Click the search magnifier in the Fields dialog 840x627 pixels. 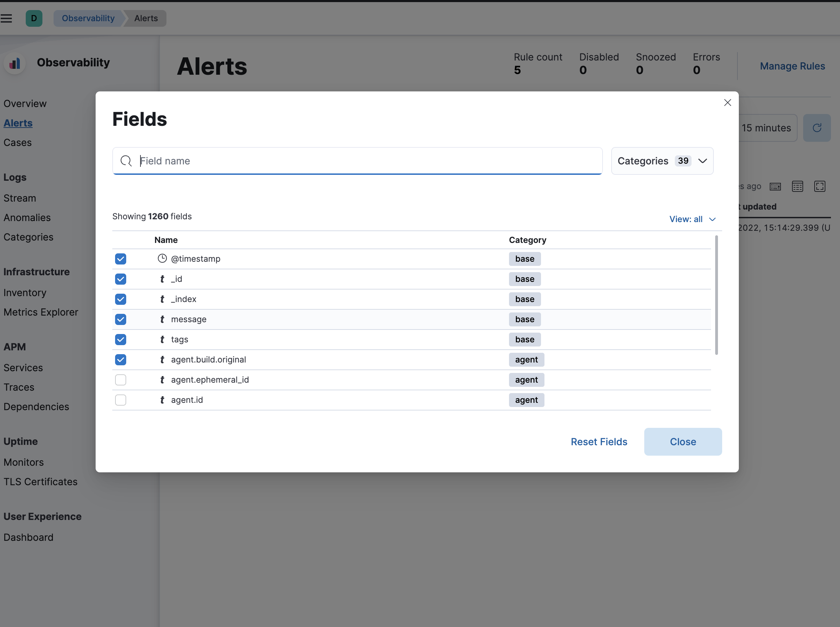pos(126,161)
